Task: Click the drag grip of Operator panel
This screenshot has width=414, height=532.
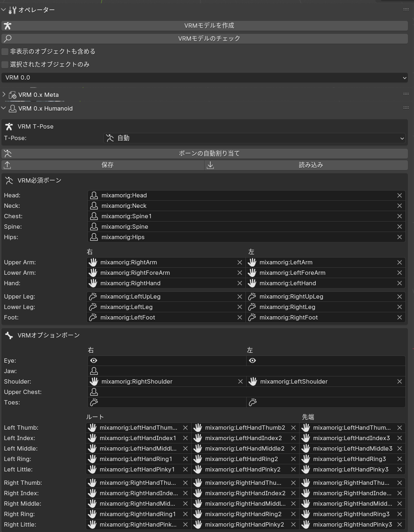Action: 406,9
